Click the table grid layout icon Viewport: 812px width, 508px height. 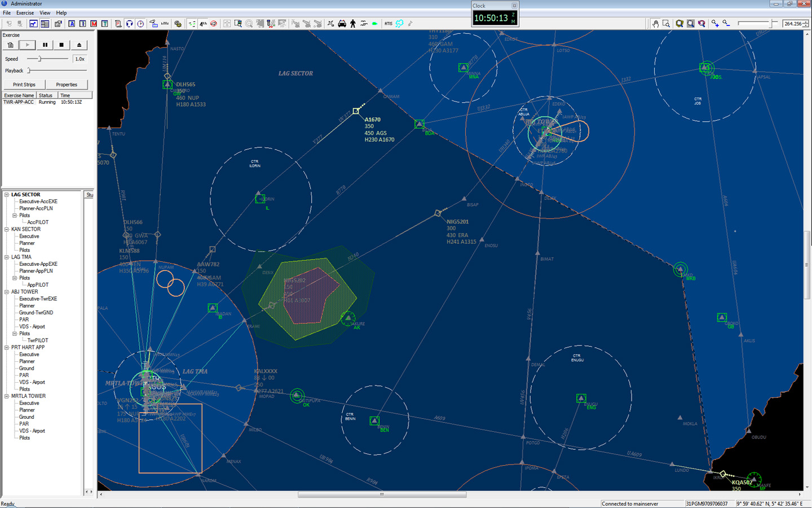tap(45, 24)
